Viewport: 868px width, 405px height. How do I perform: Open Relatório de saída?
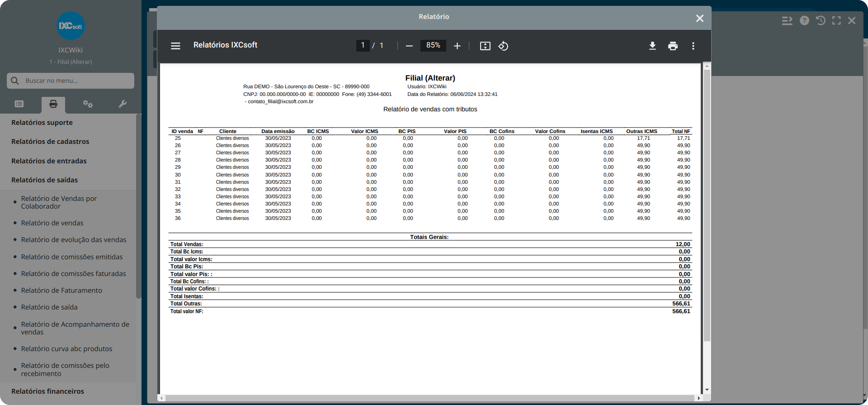[x=49, y=307]
